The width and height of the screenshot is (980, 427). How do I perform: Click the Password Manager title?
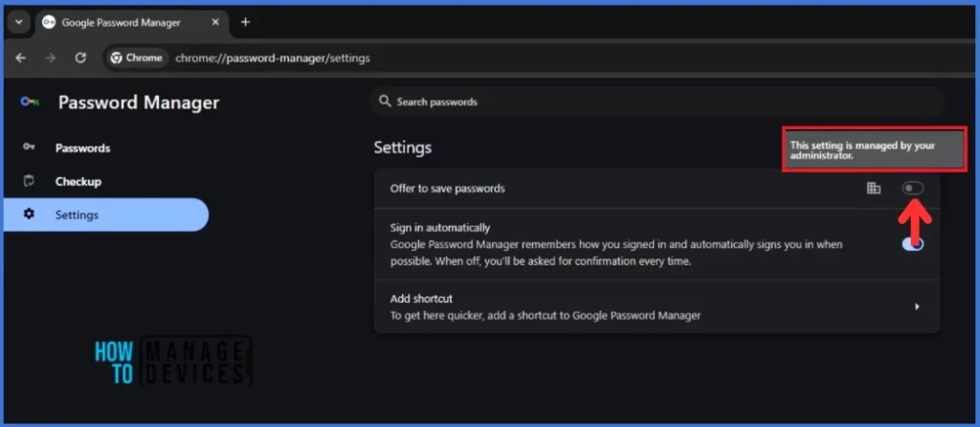coord(139,102)
